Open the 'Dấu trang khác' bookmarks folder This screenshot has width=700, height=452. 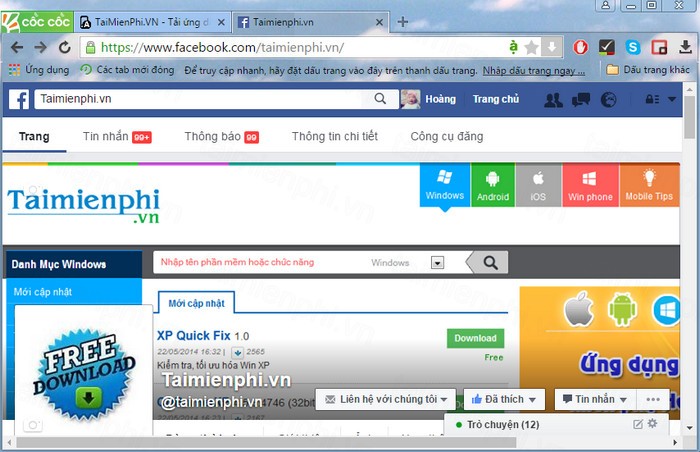coord(648,70)
